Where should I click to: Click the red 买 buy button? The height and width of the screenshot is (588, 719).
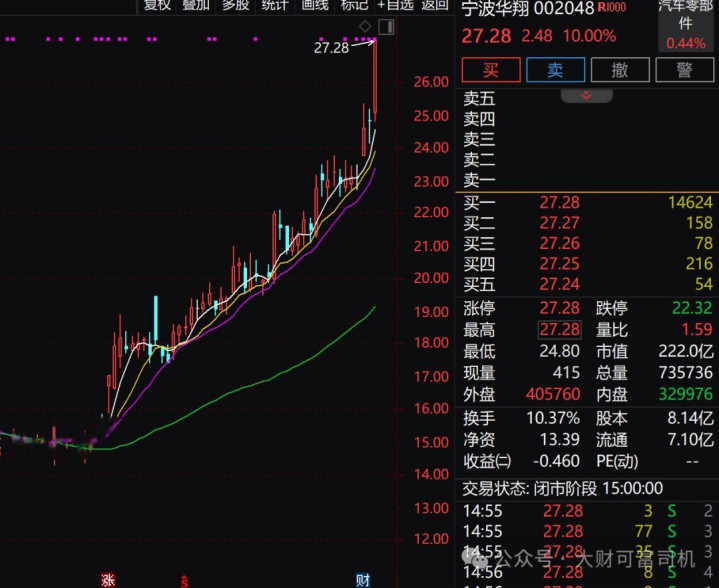(491, 70)
